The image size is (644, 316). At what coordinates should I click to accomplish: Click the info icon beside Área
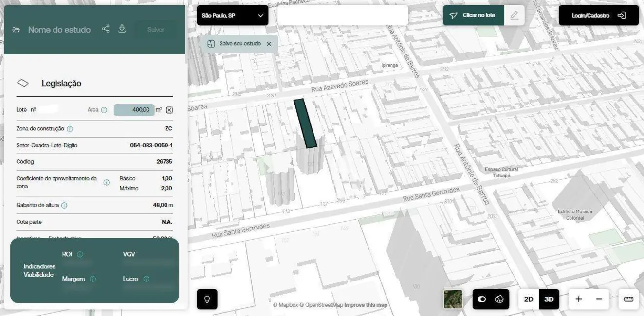pos(104,110)
